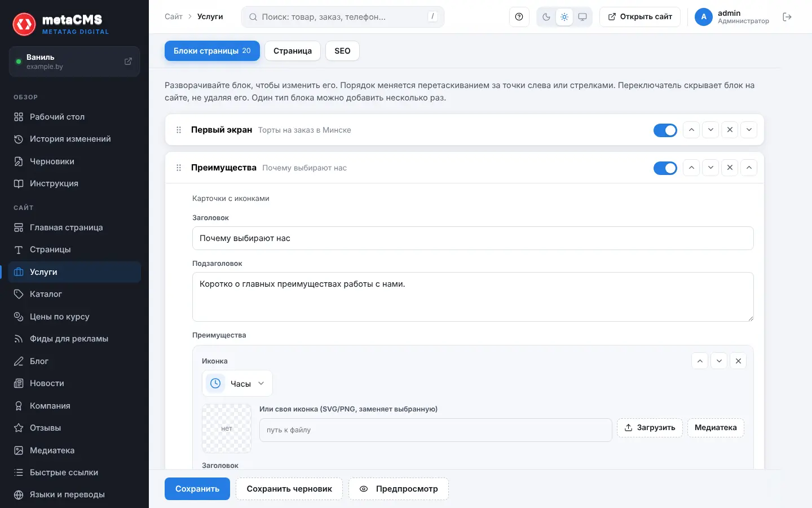
Task: Move Первый экран block down
Action: (710, 130)
